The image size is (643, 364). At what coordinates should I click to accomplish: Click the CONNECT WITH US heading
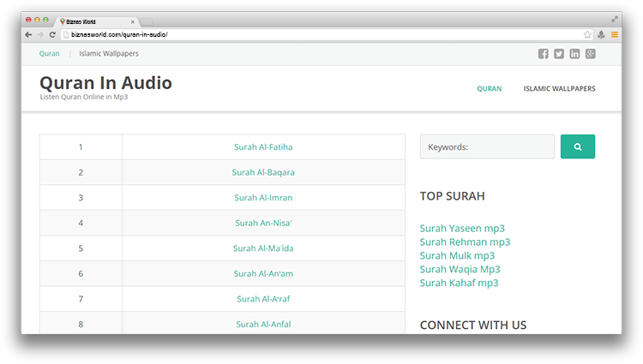473,325
